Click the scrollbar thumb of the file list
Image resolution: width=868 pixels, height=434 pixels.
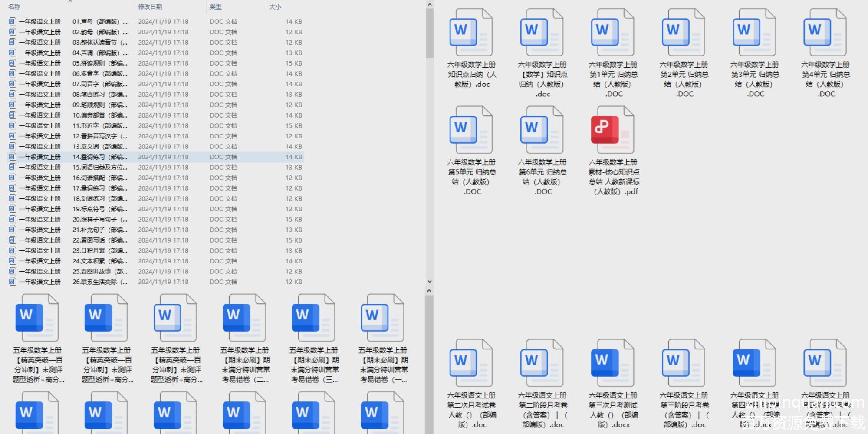(x=429, y=33)
